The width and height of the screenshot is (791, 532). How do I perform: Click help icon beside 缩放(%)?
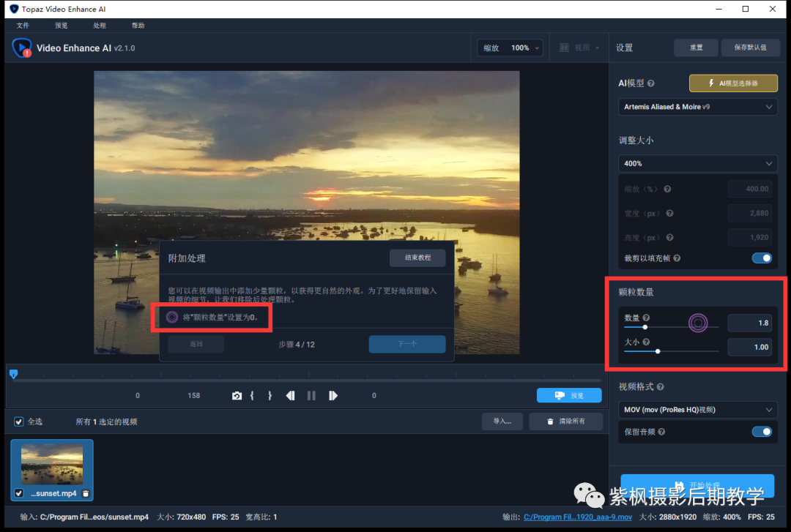(x=667, y=189)
